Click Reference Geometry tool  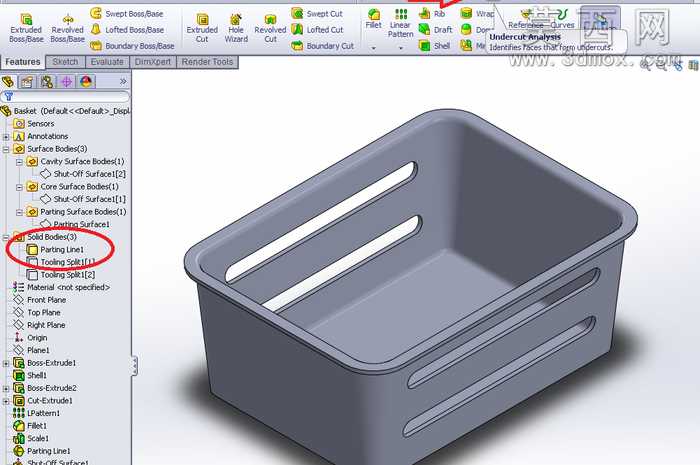526,20
